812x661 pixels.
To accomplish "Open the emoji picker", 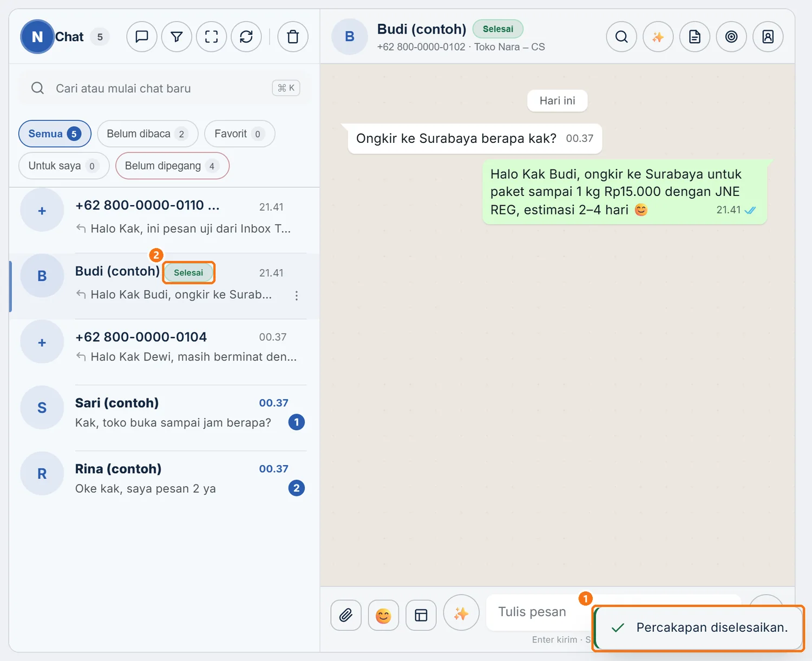I will click(383, 615).
